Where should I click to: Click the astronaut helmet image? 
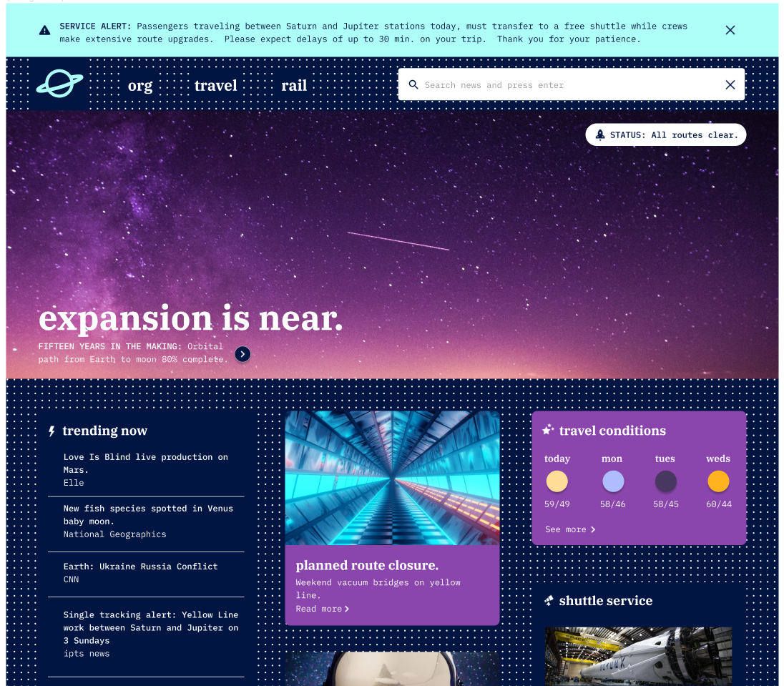tap(392, 669)
